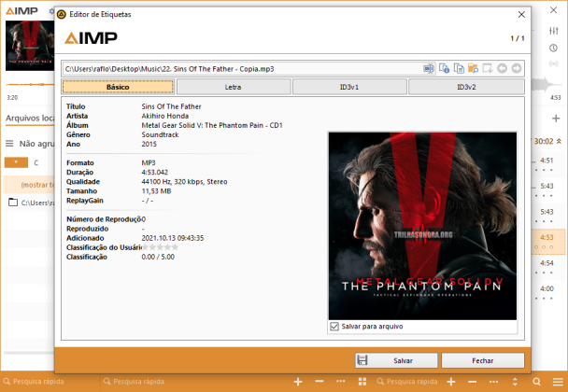Click the Artista value Akihiro Honda
This screenshot has width=568, height=392.
pos(164,116)
